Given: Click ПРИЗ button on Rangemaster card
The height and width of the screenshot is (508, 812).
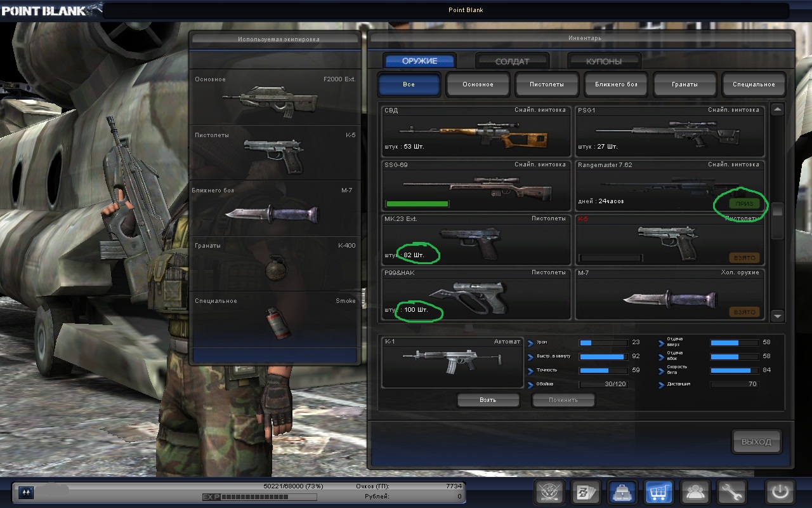Looking at the screenshot, I should [x=744, y=204].
